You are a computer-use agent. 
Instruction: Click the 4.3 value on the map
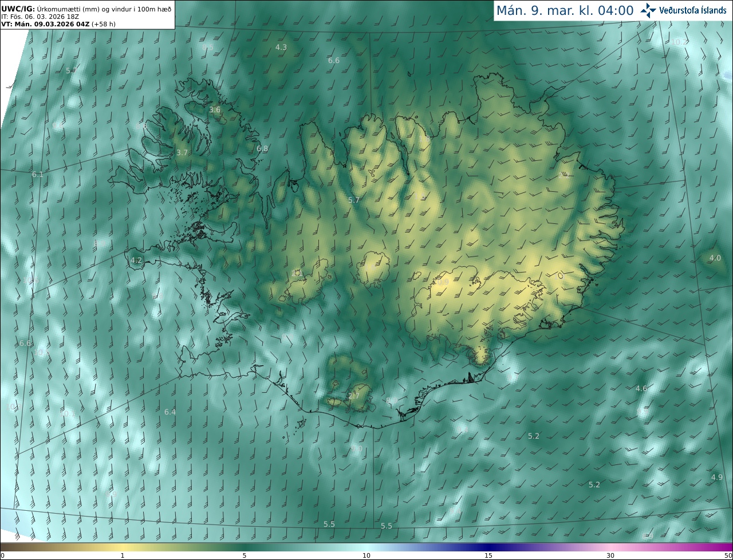281,47
